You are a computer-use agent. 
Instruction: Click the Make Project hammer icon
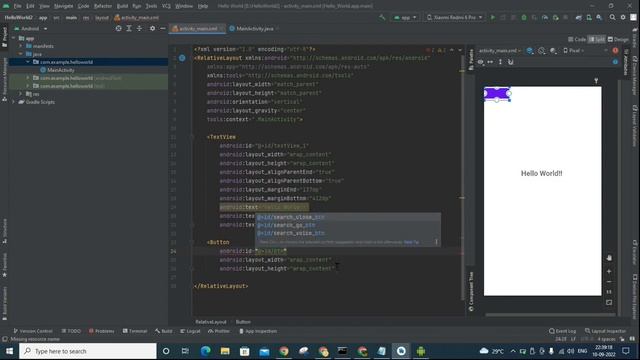(x=382, y=18)
